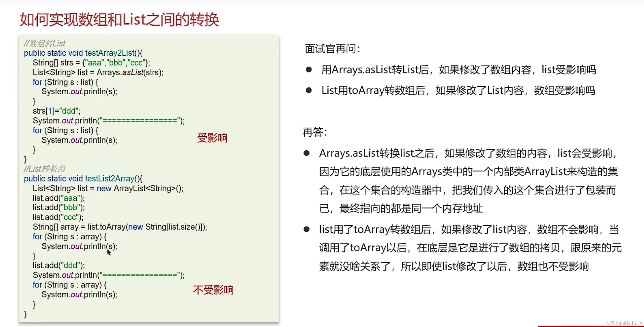Click the strs[1]="ddd" assignment line
This screenshot has width=644, height=327.
tap(57, 111)
